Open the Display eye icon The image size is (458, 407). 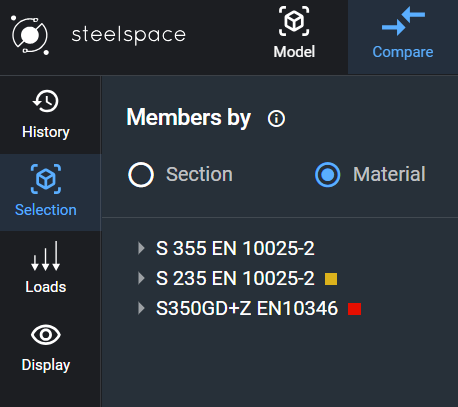click(46, 334)
